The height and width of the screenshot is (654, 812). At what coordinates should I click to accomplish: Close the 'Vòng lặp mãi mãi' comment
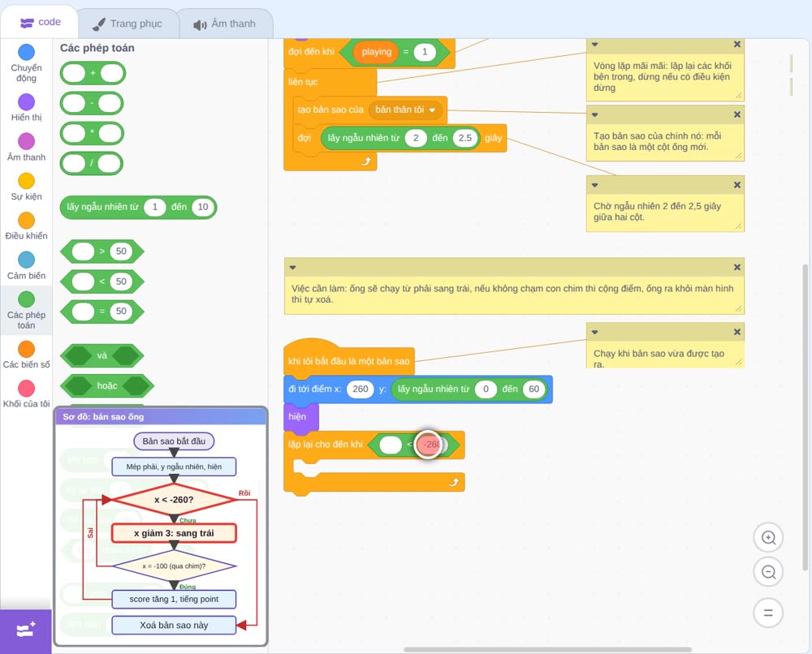(737, 45)
